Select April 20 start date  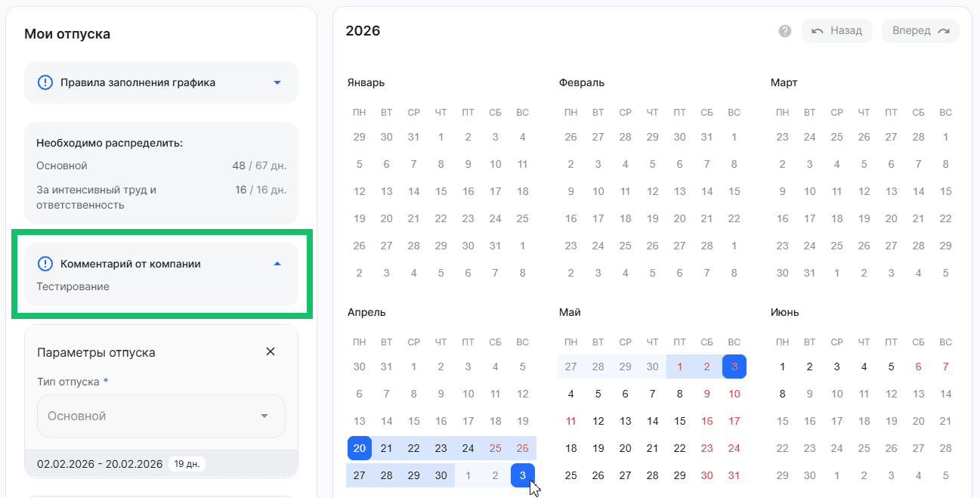(x=360, y=448)
